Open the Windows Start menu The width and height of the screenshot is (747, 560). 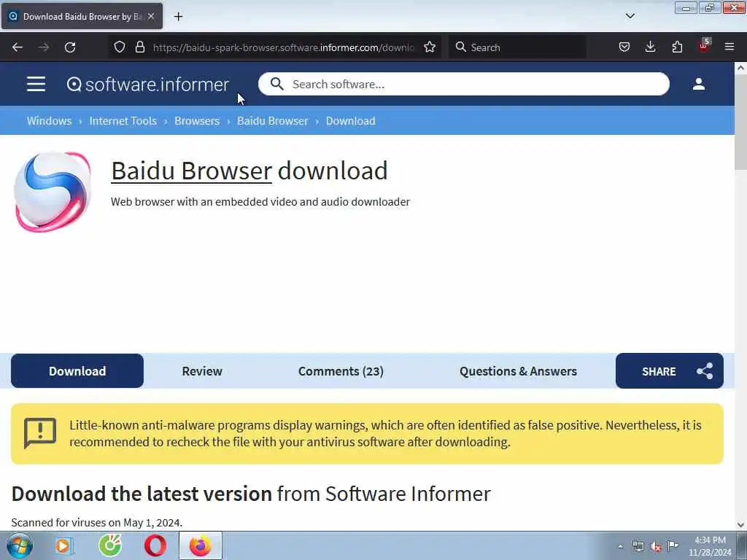20,545
